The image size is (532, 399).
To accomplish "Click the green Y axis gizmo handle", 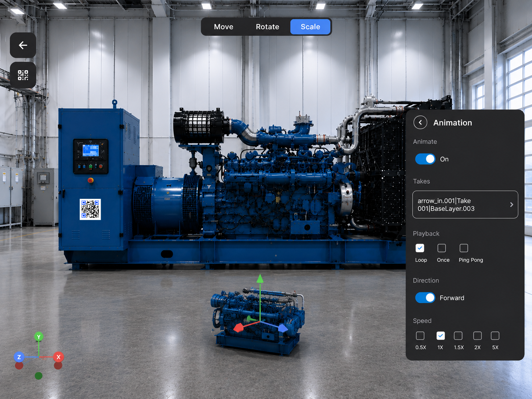I will point(39,337).
